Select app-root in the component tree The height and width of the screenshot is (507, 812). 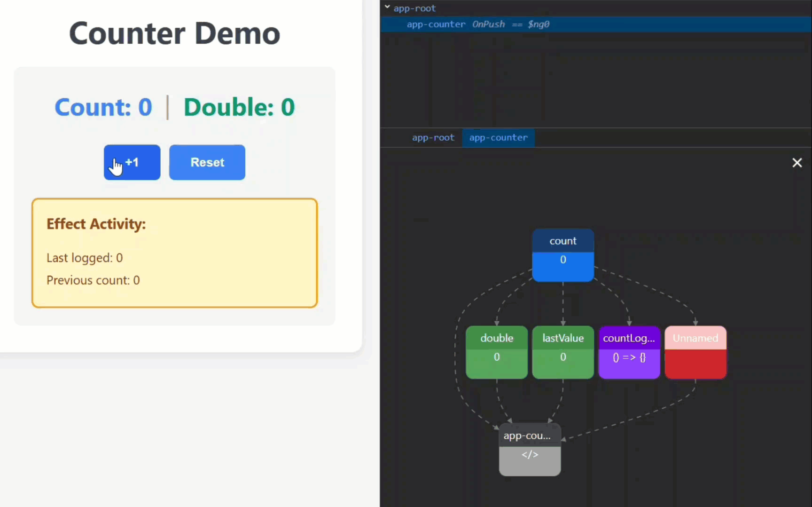click(x=414, y=8)
